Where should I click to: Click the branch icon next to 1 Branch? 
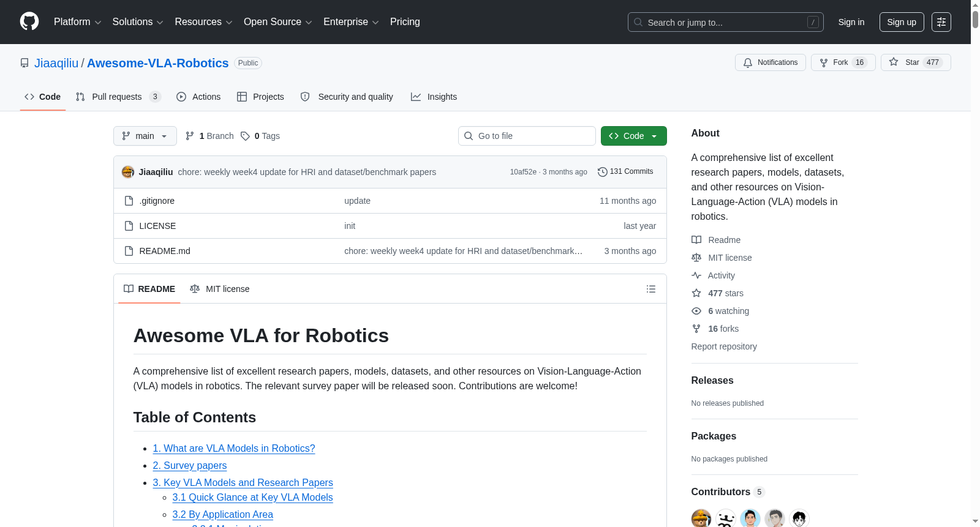click(x=190, y=136)
